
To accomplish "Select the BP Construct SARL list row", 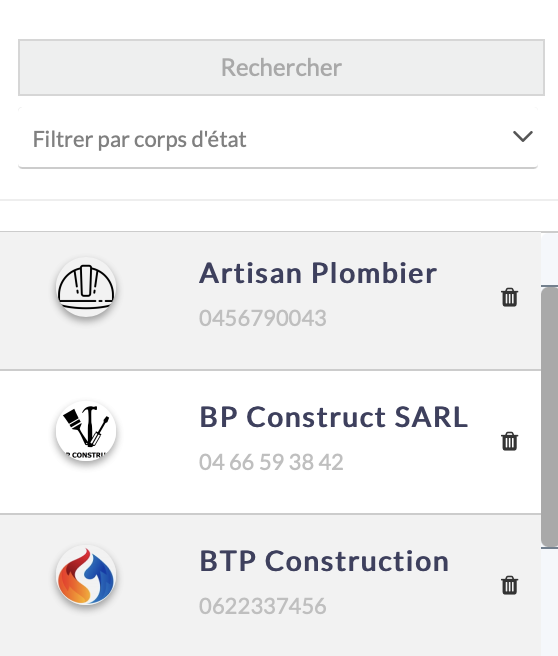I will point(270,442).
